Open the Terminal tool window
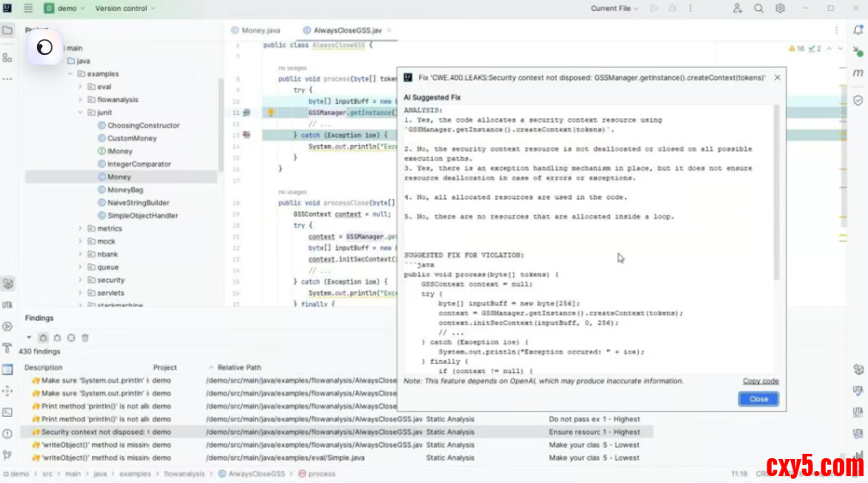Image resolution: width=868 pixels, height=483 pixels. point(8,413)
